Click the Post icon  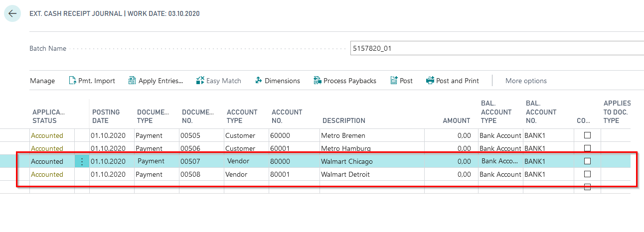pyautogui.click(x=394, y=81)
